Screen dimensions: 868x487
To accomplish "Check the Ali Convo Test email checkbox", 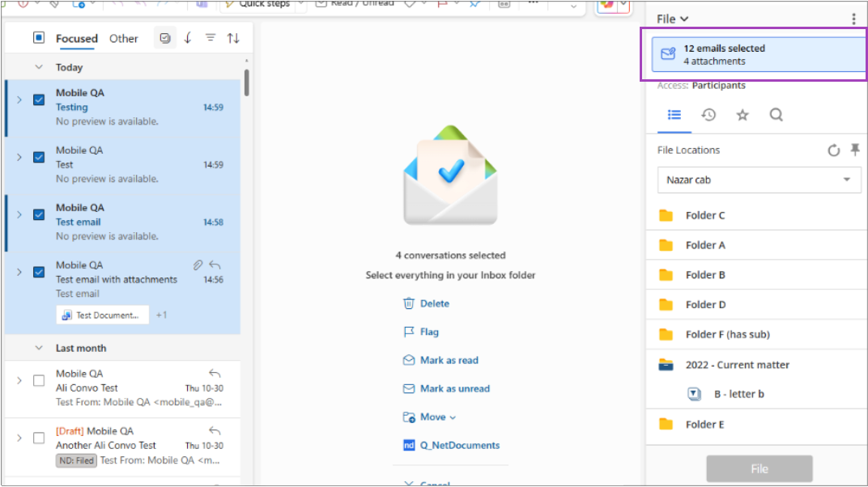I will (x=39, y=380).
